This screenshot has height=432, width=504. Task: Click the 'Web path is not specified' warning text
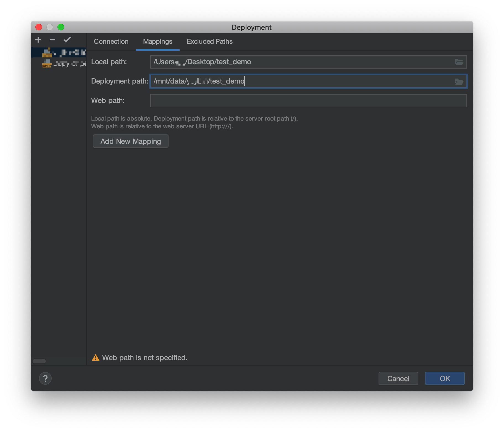pyautogui.click(x=145, y=358)
